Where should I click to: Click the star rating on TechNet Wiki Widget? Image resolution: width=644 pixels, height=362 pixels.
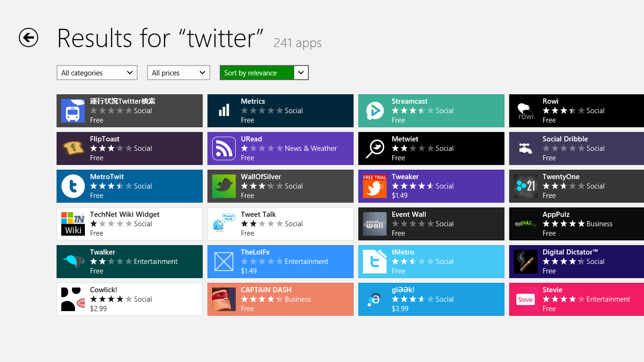pos(111,224)
